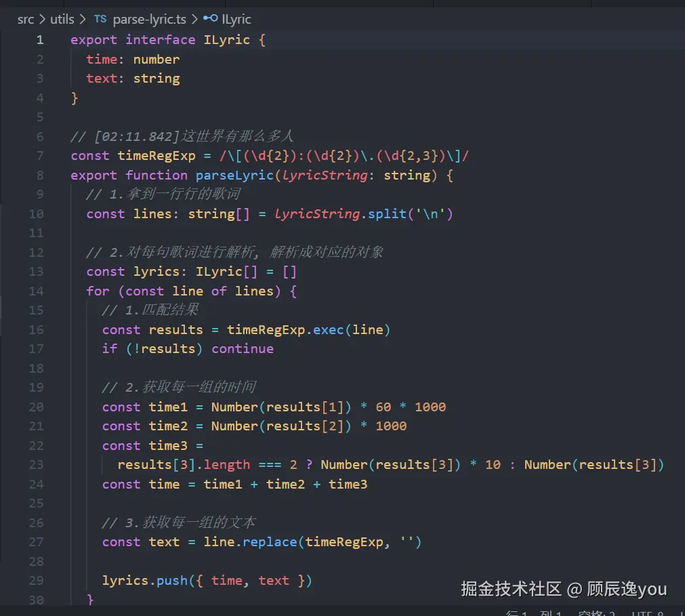Click 'text: string' property on line 3

133,79
